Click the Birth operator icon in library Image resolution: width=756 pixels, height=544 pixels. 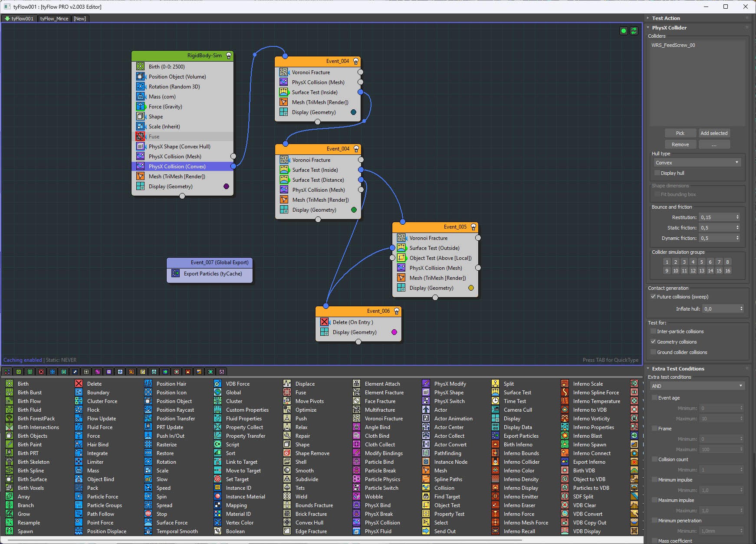[x=9, y=384]
